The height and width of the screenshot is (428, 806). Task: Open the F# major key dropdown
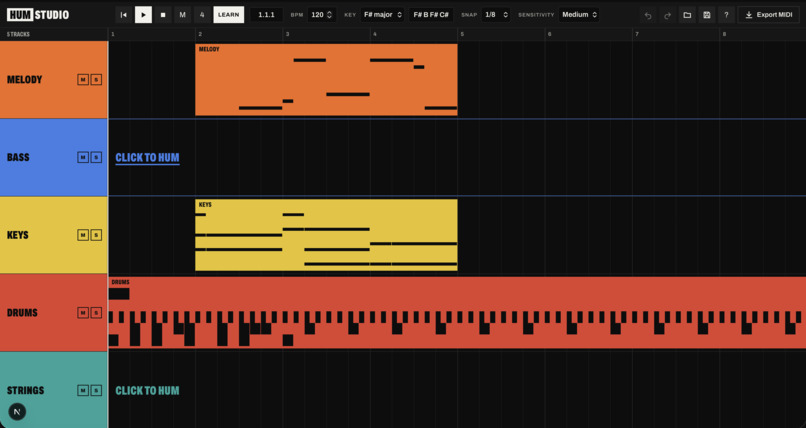click(x=382, y=15)
